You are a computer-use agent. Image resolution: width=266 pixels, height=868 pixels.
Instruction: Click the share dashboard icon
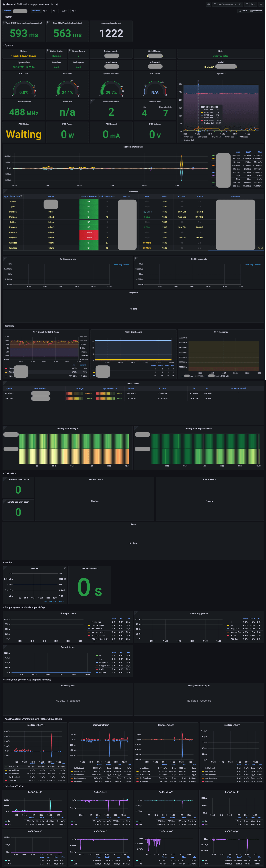coord(57,4)
